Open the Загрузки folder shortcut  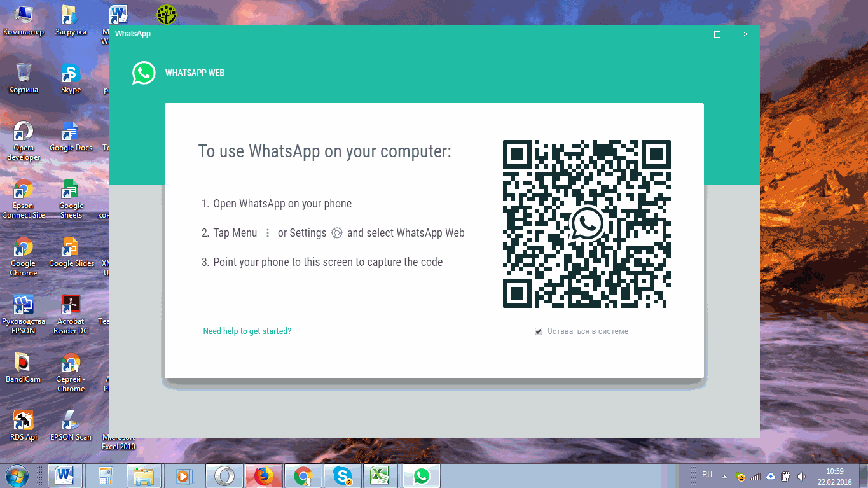71,20
